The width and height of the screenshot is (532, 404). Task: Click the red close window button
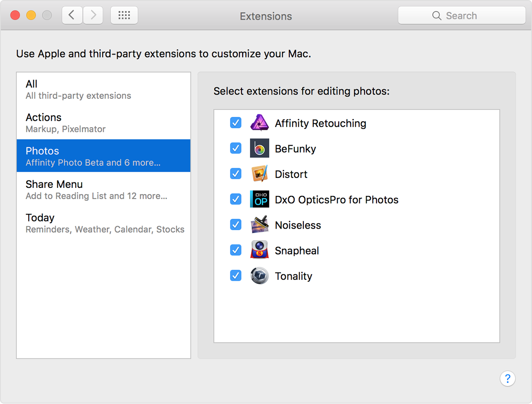point(15,15)
